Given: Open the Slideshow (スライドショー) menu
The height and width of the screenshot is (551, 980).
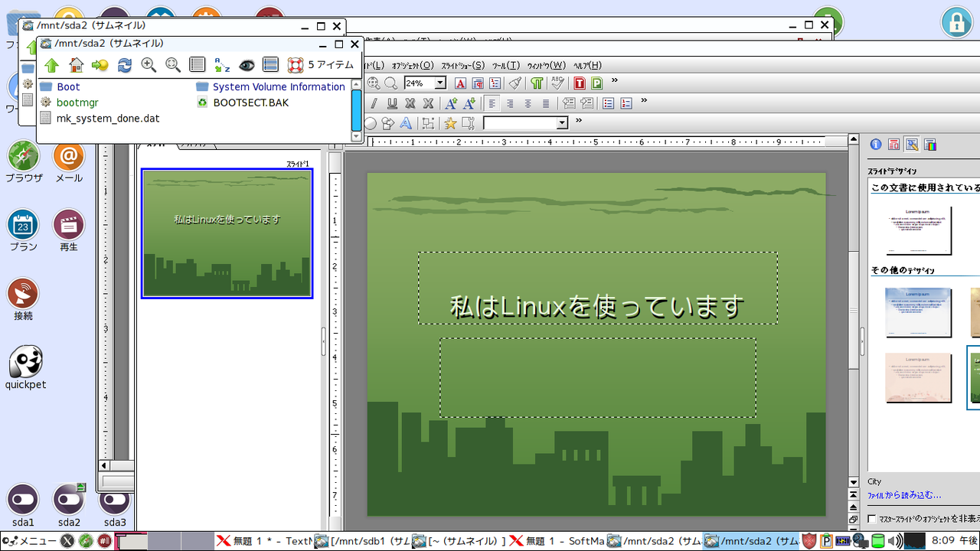Looking at the screenshot, I should coord(462,66).
